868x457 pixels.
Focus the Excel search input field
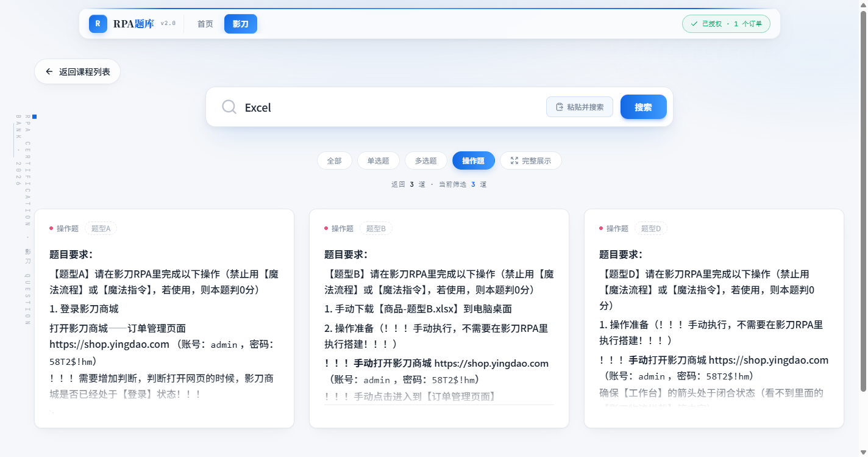390,107
